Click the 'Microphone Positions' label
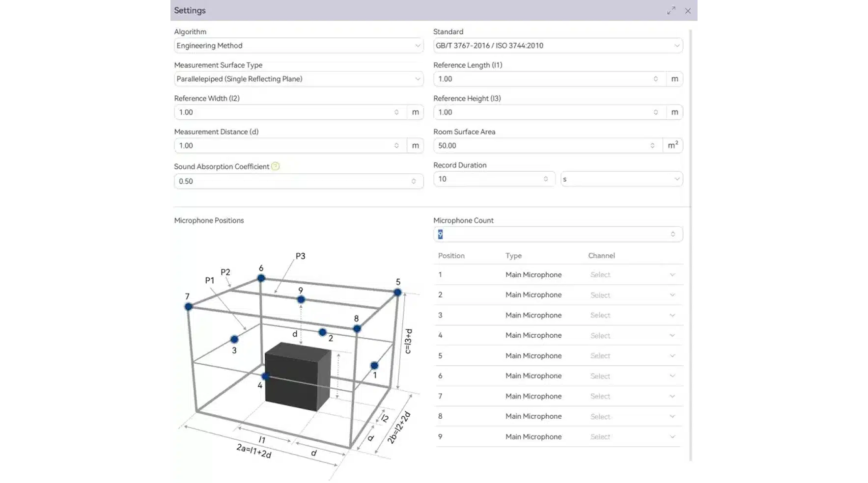This screenshot has height=483, width=868. 209,221
